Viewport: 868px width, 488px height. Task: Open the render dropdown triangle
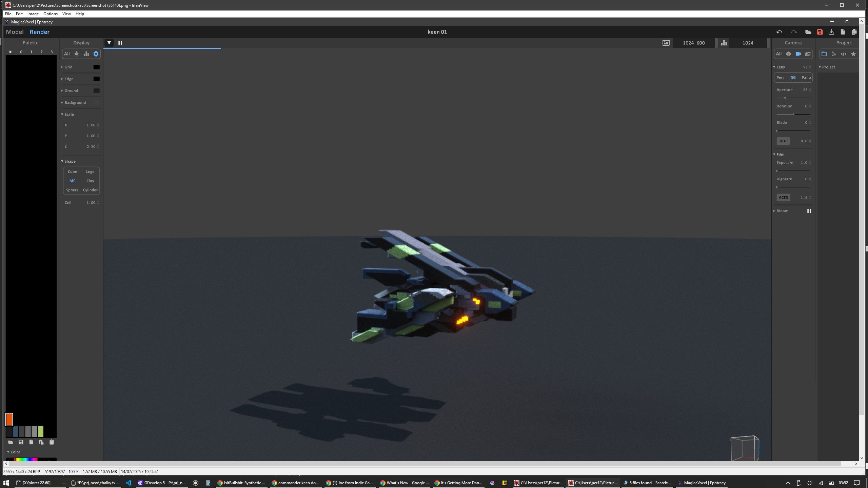(109, 43)
